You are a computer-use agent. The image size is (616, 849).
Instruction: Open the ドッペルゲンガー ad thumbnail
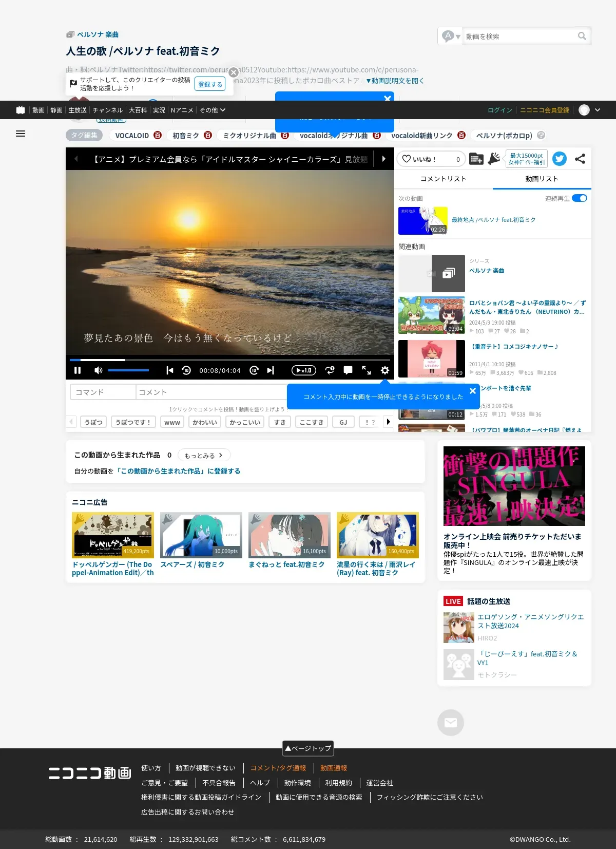113,535
